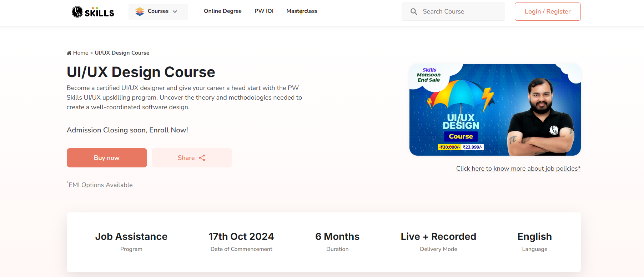Open the PW IOI menu item
This screenshot has height=277, width=644.
click(x=264, y=11)
